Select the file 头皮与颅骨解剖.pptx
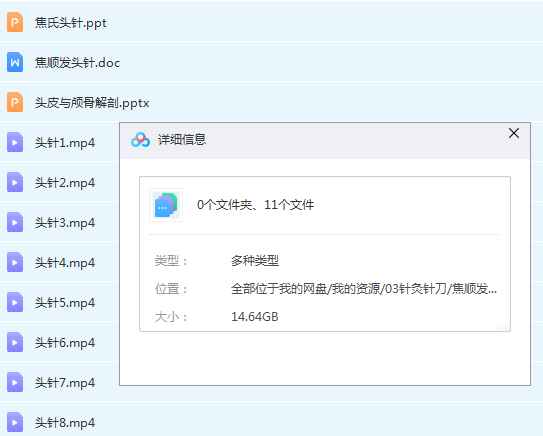This screenshot has width=543, height=436. click(x=92, y=103)
